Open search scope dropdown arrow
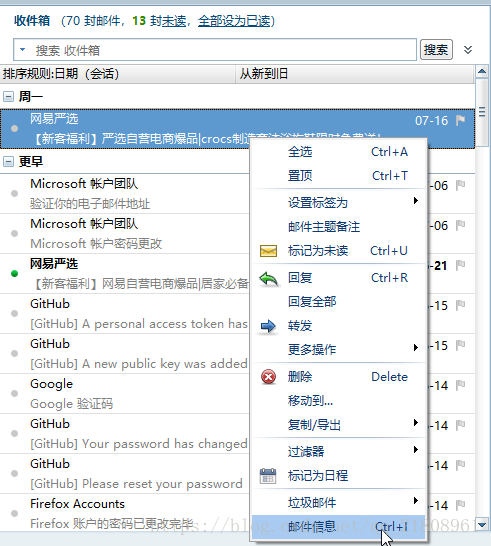491x546 pixels. 23,49
